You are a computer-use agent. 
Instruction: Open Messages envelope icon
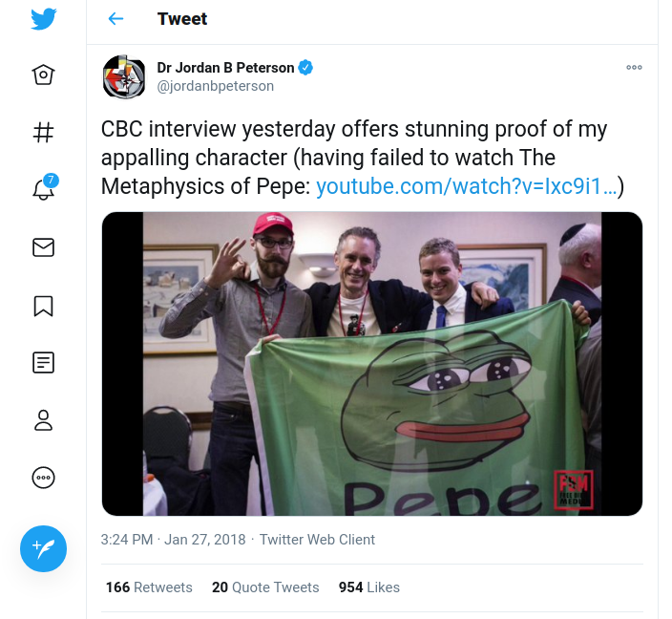click(43, 247)
